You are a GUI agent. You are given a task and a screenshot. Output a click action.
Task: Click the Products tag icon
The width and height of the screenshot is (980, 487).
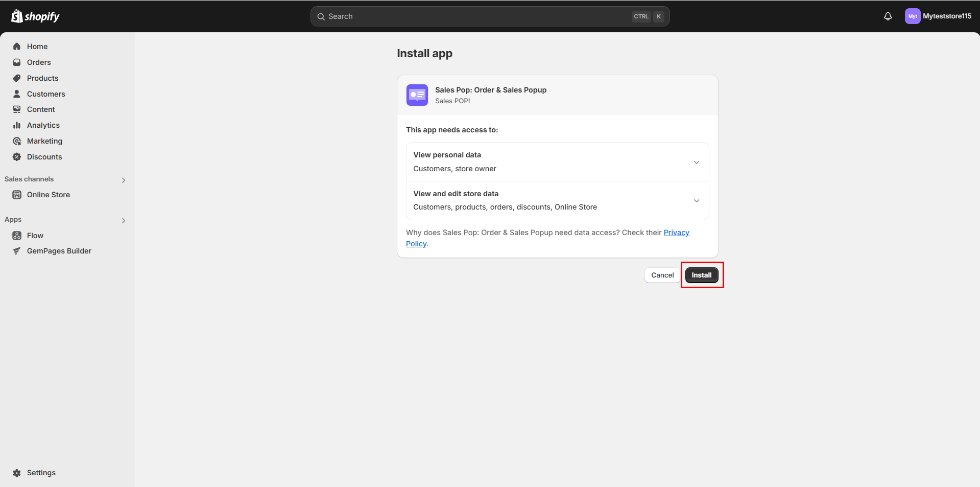pyautogui.click(x=17, y=78)
